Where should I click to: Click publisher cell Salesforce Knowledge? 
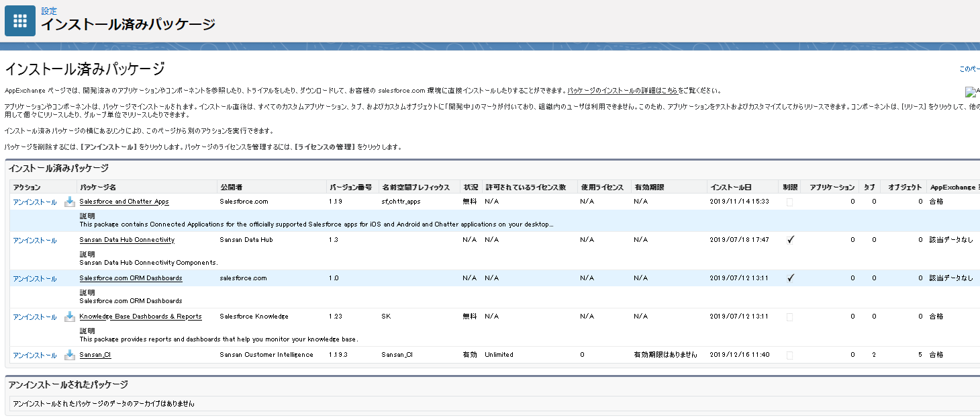(x=254, y=317)
